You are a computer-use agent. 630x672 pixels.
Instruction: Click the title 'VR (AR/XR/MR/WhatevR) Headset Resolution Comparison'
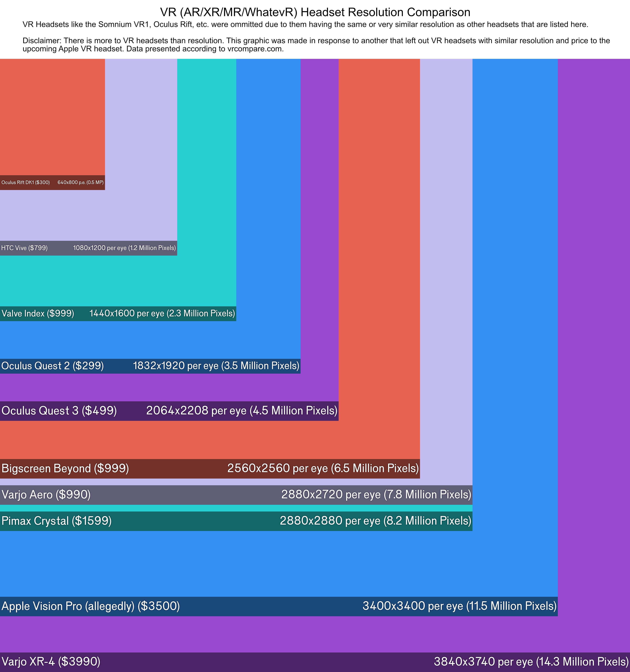(x=315, y=12)
